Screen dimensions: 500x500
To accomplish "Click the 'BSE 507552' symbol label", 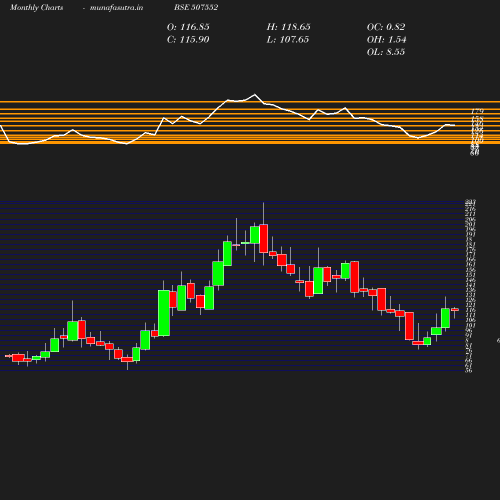I will pyautogui.click(x=196, y=7).
